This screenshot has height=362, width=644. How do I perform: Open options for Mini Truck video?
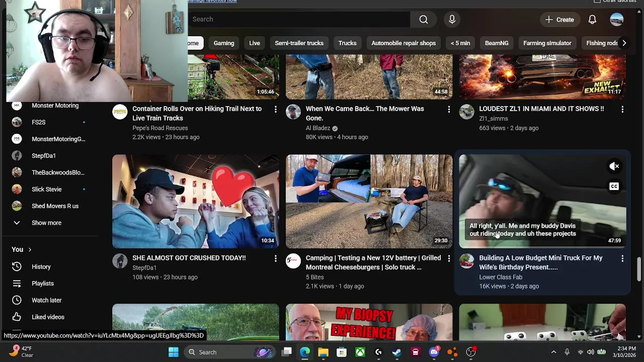click(622, 258)
